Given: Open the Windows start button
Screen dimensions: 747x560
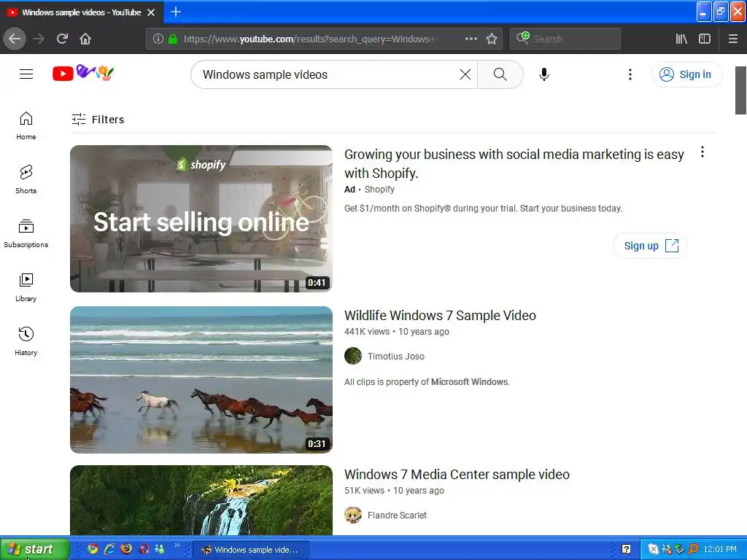Looking at the screenshot, I should click(x=34, y=549).
